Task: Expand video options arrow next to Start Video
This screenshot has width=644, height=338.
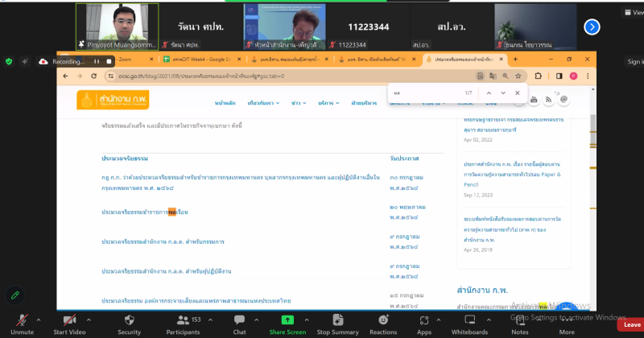Action: click(89, 319)
